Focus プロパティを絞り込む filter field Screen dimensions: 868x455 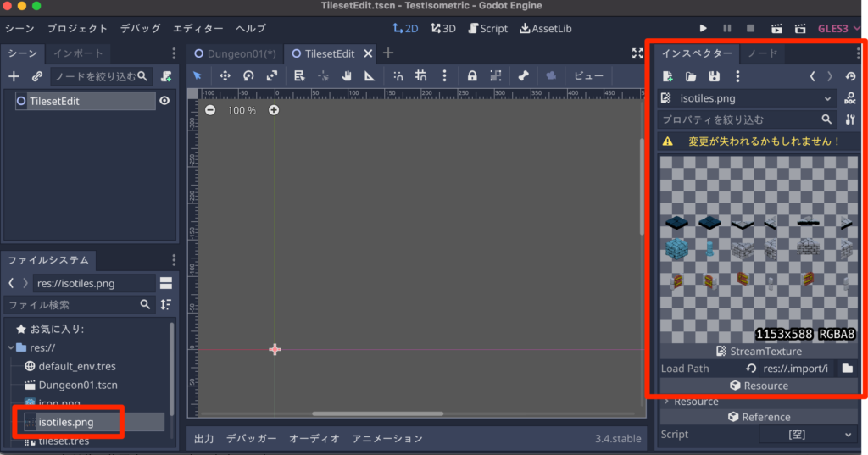click(748, 119)
